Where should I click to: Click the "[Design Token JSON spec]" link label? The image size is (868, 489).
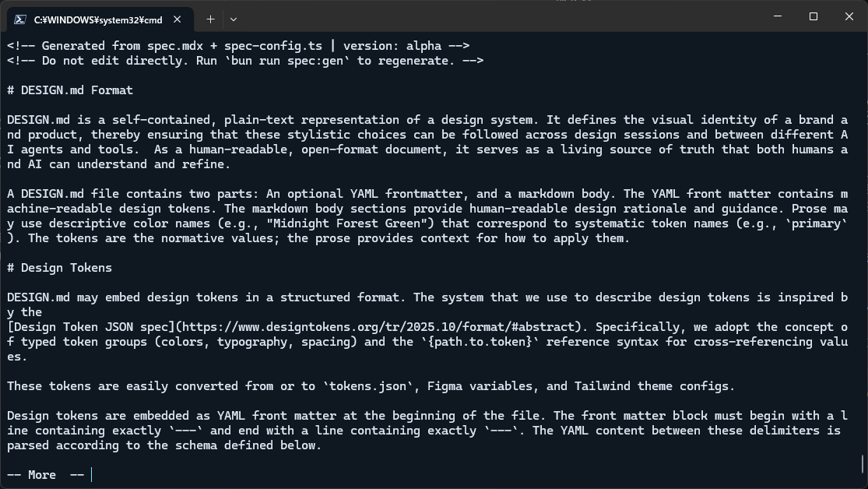click(87, 327)
